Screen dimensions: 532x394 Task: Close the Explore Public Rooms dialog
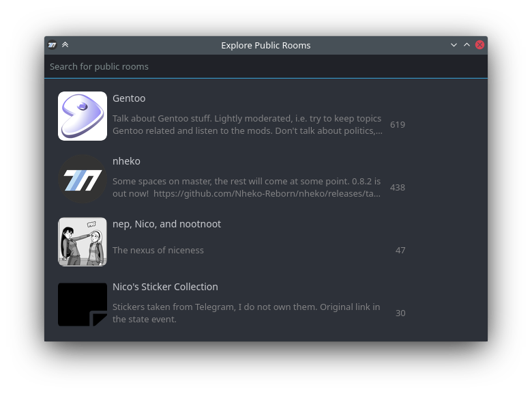pyautogui.click(x=479, y=45)
